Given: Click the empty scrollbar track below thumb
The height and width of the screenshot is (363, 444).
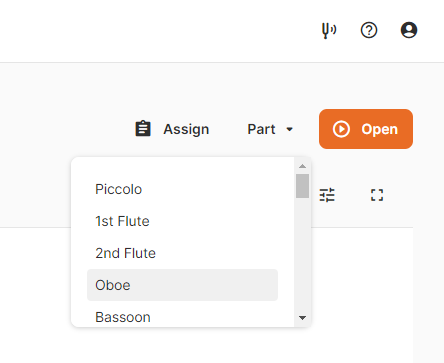Looking at the screenshot, I should [x=302, y=255].
